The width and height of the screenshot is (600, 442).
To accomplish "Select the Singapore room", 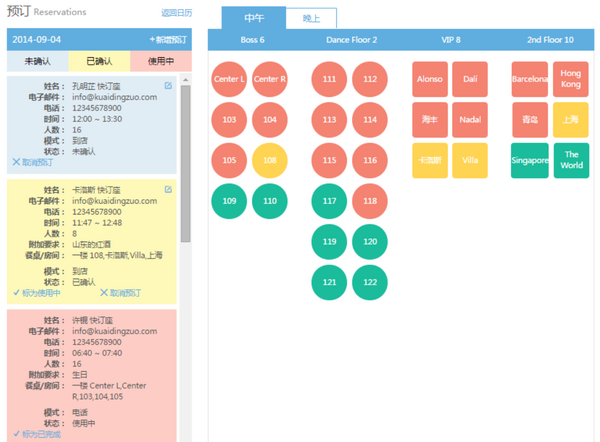I will [x=530, y=160].
